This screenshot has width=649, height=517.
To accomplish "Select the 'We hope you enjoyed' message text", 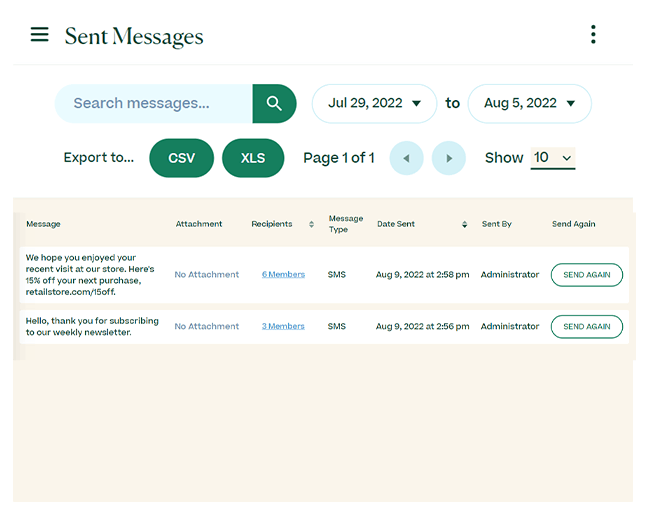I will pos(90,275).
